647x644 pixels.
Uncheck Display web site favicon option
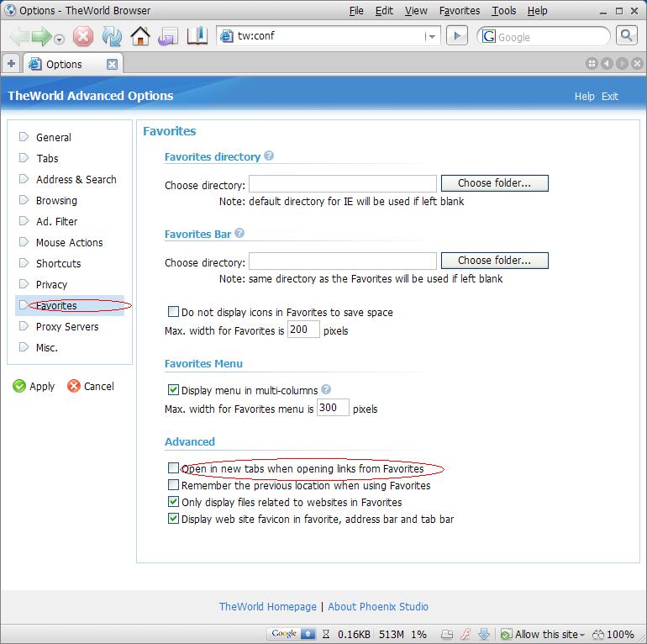pyautogui.click(x=173, y=518)
